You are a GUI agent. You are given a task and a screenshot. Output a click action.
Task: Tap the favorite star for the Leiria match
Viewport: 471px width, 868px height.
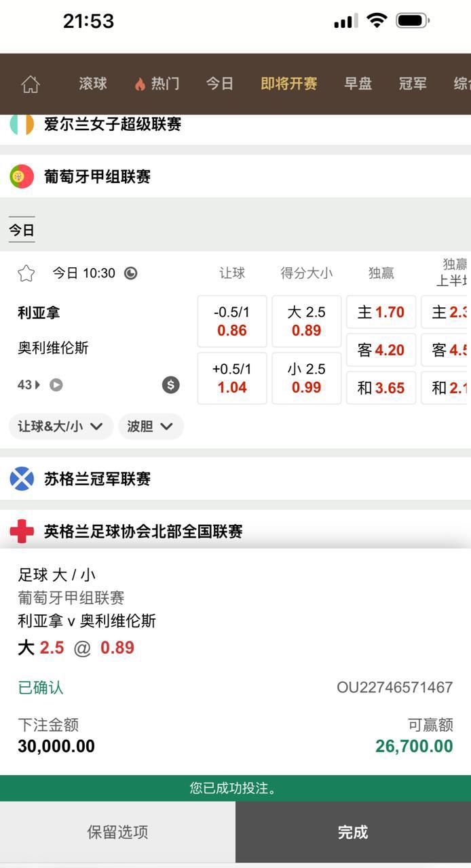tap(26, 273)
